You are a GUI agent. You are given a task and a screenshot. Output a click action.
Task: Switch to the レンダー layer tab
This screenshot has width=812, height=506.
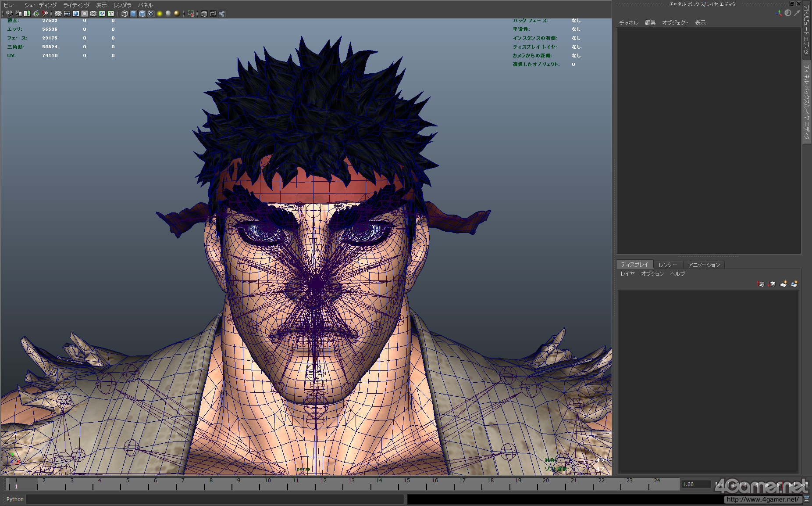point(668,265)
